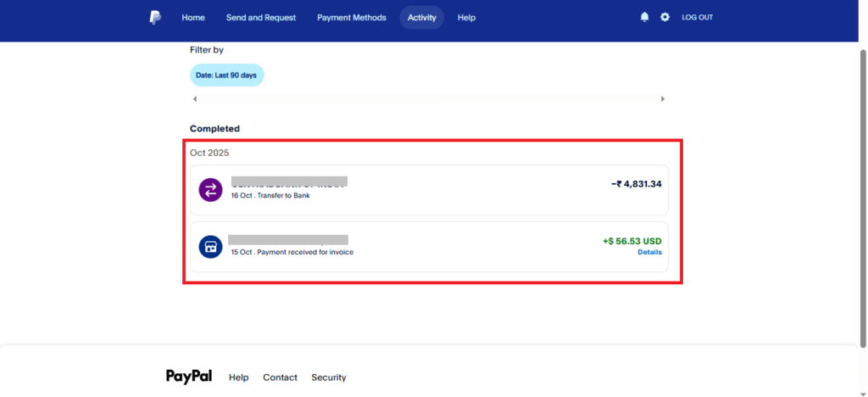
Task: Click the blue storefront invoice icon
Action: pyautogui.click(x=210, y=247)
